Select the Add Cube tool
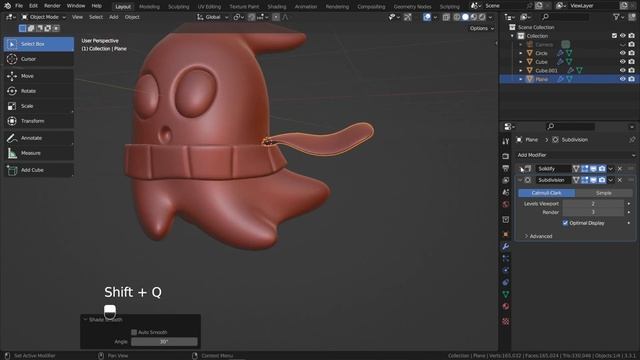 39,170
